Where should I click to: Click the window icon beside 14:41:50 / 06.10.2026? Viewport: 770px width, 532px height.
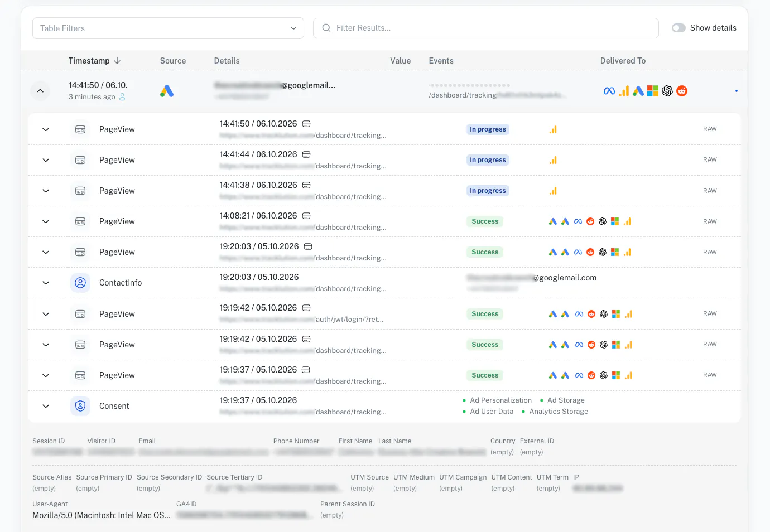click(306, 124)
